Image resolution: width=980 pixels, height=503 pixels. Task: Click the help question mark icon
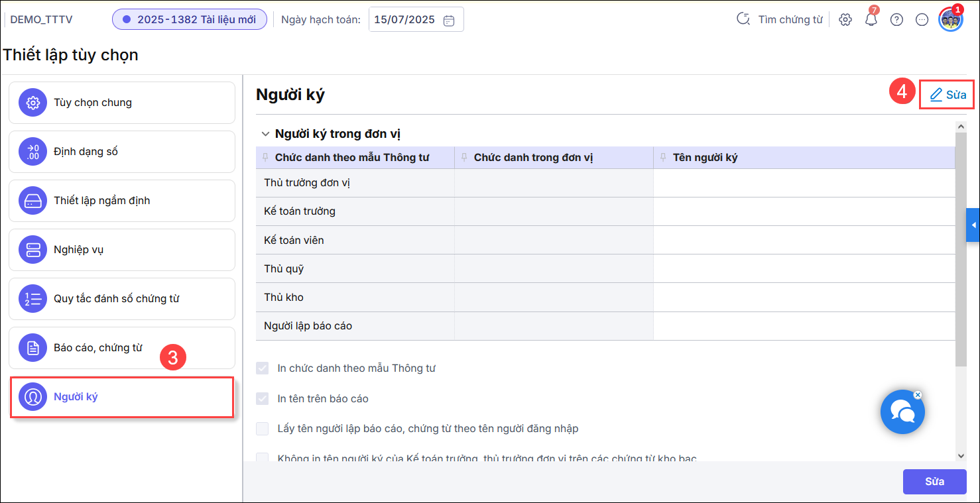point(896,20)
